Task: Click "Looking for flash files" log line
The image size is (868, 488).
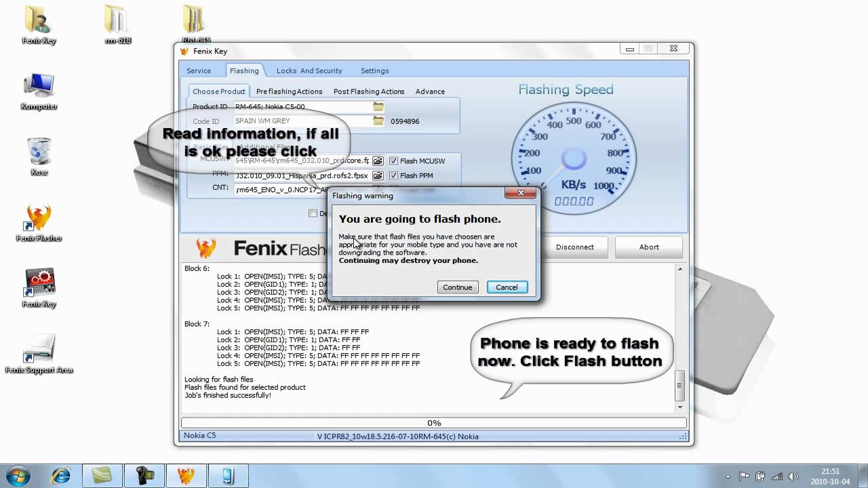Action: 219,380
